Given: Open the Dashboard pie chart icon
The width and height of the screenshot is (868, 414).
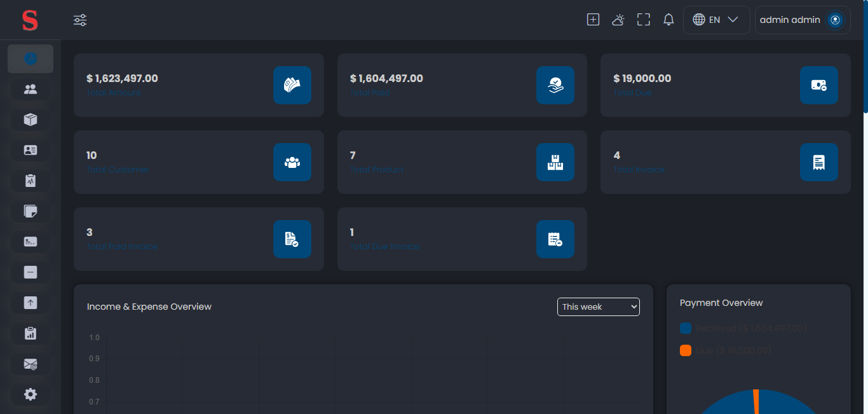Looking at the screenshot, I should (30, 59).
